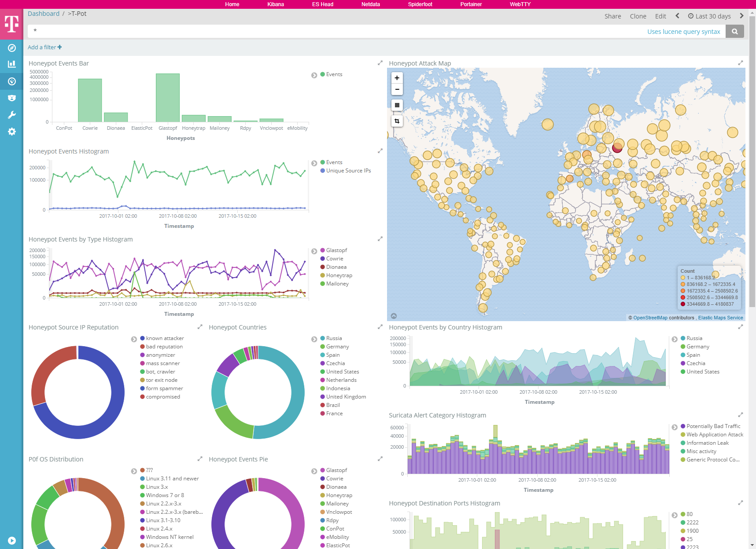Click the Share button
Image resolution: width=756 pixels, height=549 pixels.
[x=612, y=16]
